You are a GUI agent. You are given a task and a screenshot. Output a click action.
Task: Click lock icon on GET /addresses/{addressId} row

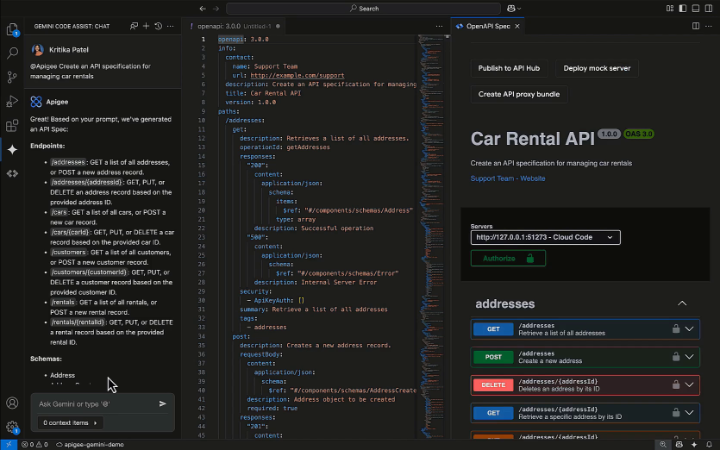pos(676,412)
